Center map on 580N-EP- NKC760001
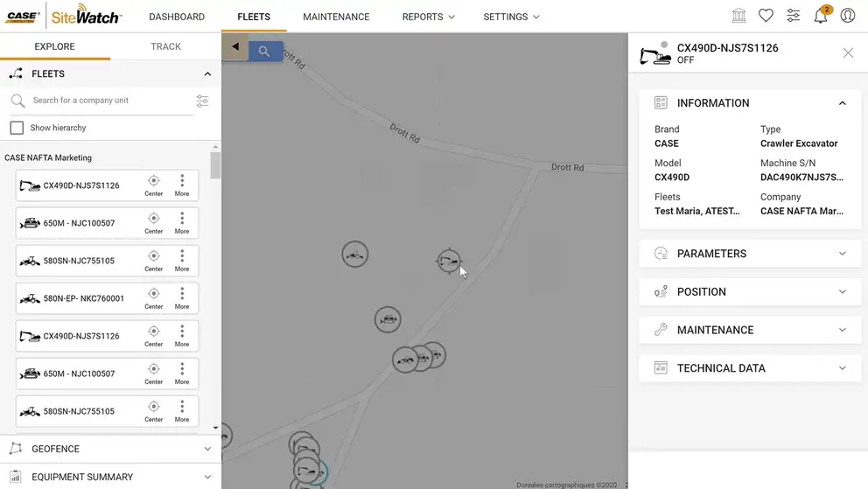 tap(154, 298)
